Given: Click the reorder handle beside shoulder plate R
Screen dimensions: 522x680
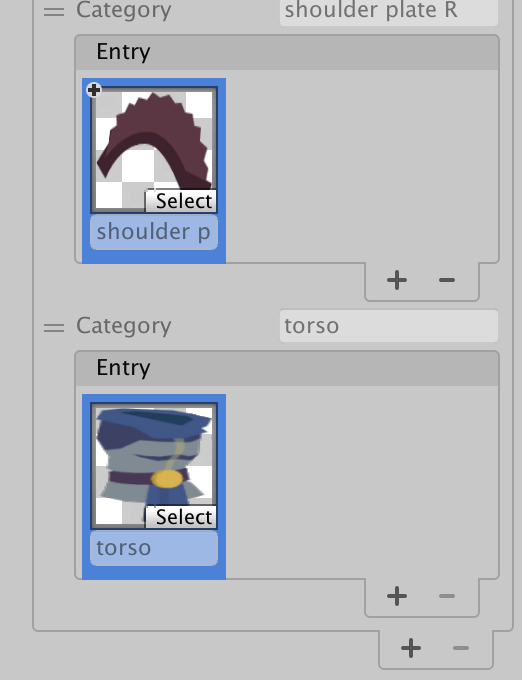Looking at the screenshot, I should pyautogui.click(x=54, y=12).
